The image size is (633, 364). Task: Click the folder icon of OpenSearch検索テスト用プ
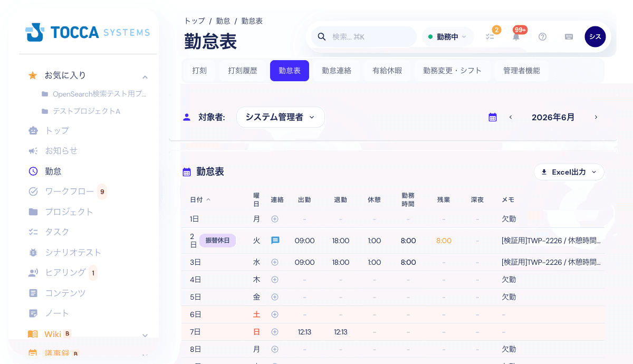coord(45,94)
